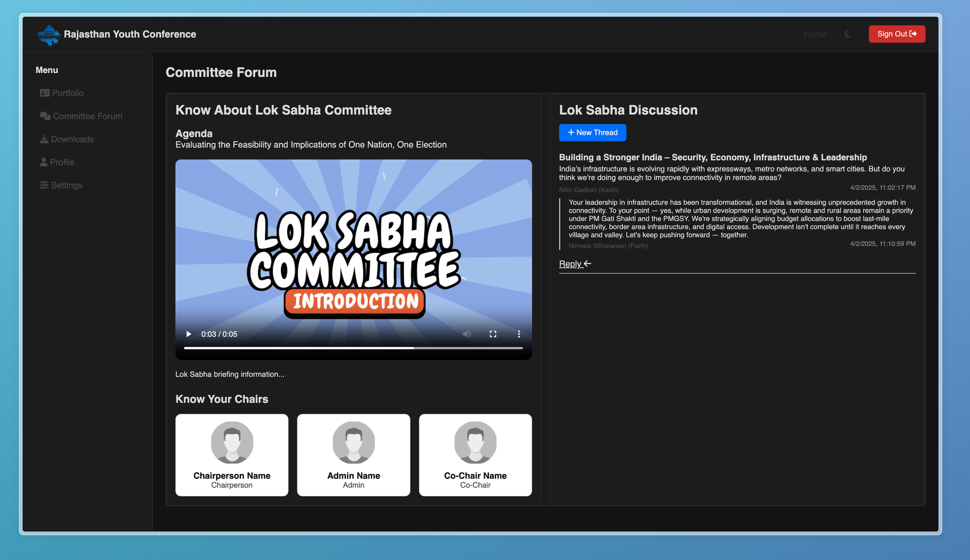Screen dimensions: 970x560
Task: Click the timestamp '4/2/2025, 11:10:59 PM'
Action: click(882, 244)
